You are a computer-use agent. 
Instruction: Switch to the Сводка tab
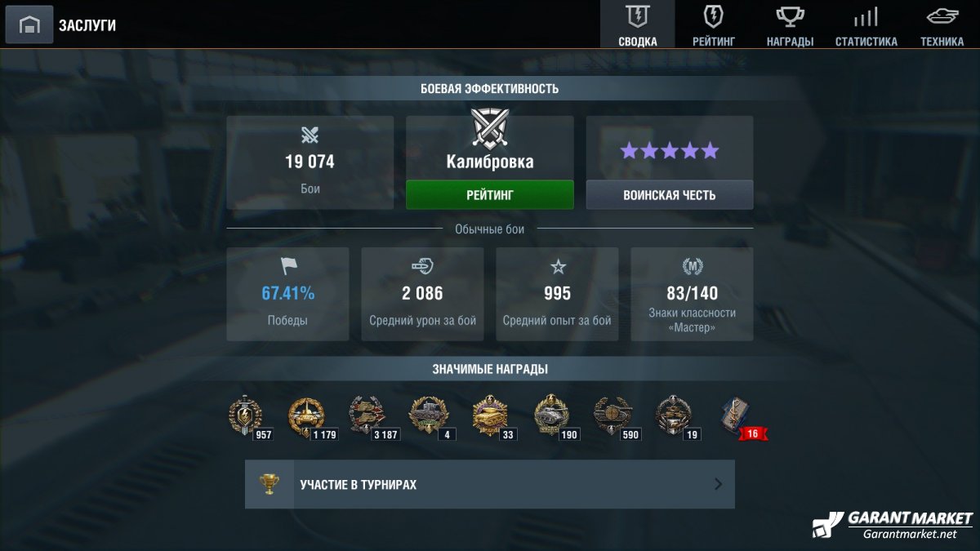point(638,24)
